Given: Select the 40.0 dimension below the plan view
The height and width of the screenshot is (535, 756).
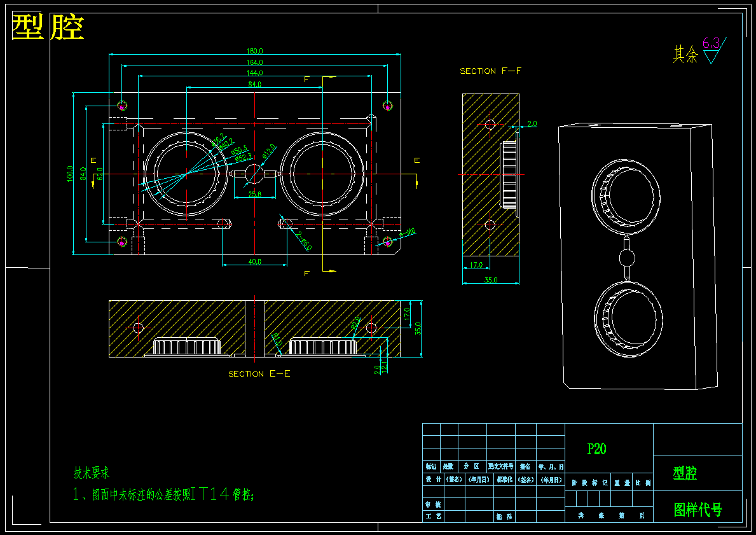Looking at the screenshot, I should (254, 261).
